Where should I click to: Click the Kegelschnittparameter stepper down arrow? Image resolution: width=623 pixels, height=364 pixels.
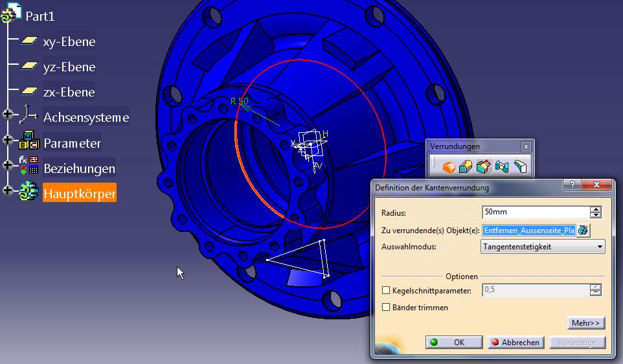(596, 293)
